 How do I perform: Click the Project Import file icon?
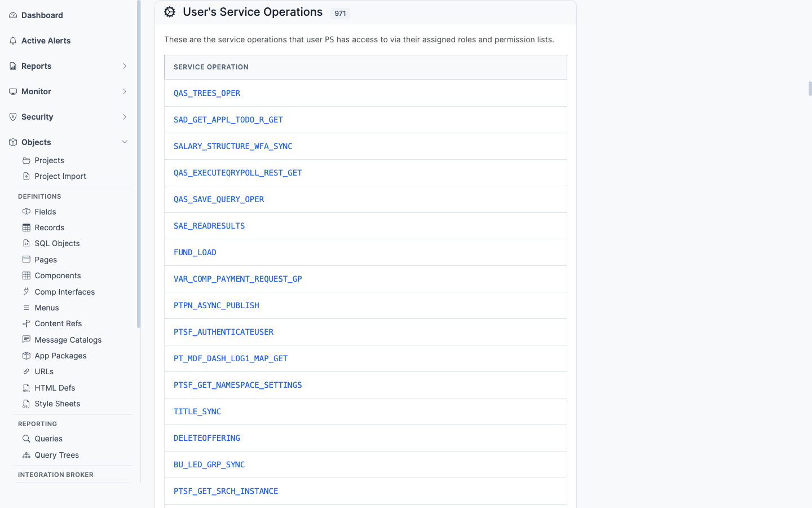click(27, 176)
